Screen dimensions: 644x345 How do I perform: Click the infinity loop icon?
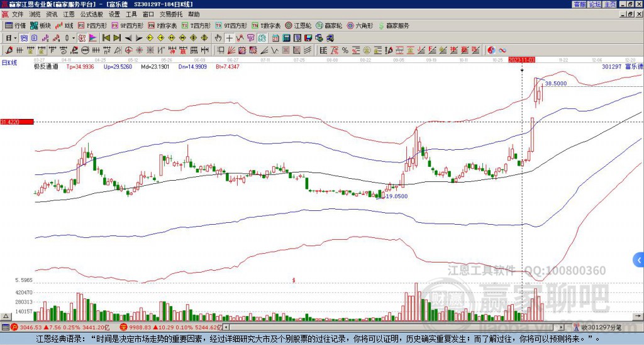pyautogui.click(x=502, y=50)
